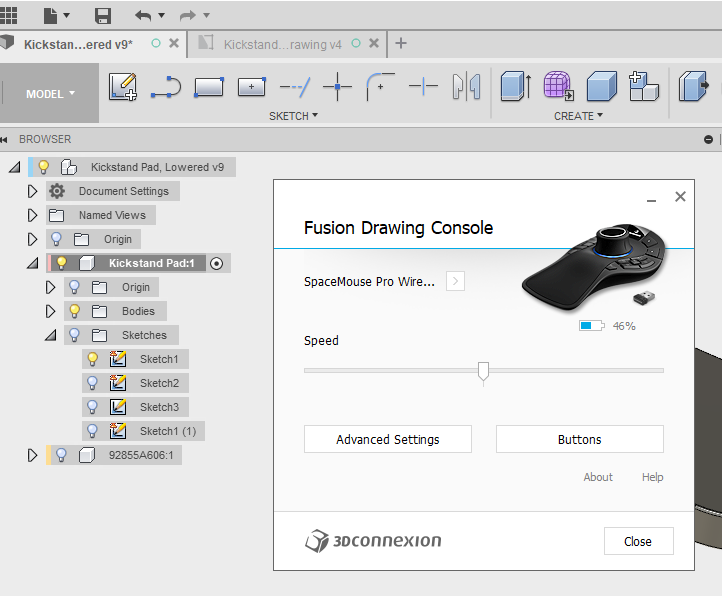Switch to the Kickstand...rawing v4 tab

coord(282,44)
